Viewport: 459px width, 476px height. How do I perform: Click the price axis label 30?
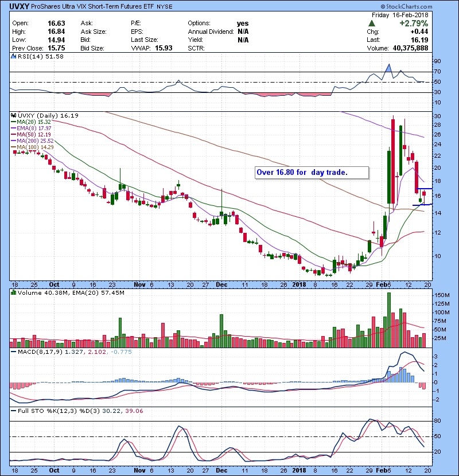coord(438,116)
